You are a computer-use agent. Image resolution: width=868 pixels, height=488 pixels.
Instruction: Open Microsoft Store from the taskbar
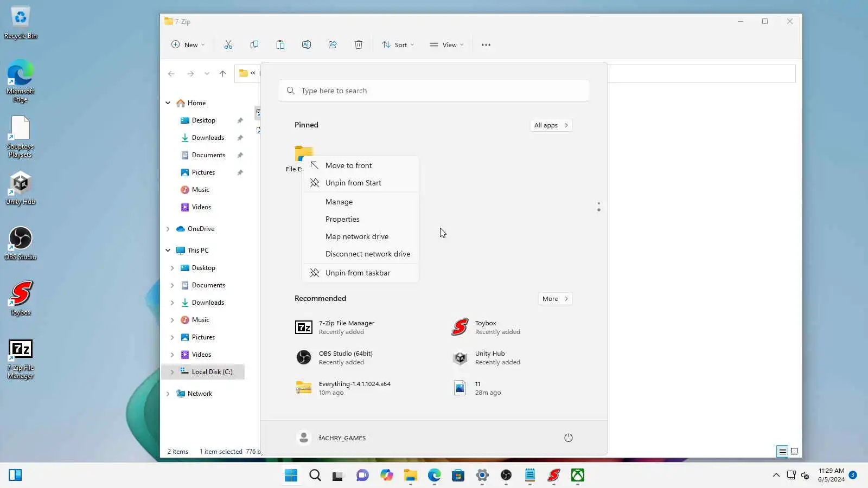pos(458,476)
